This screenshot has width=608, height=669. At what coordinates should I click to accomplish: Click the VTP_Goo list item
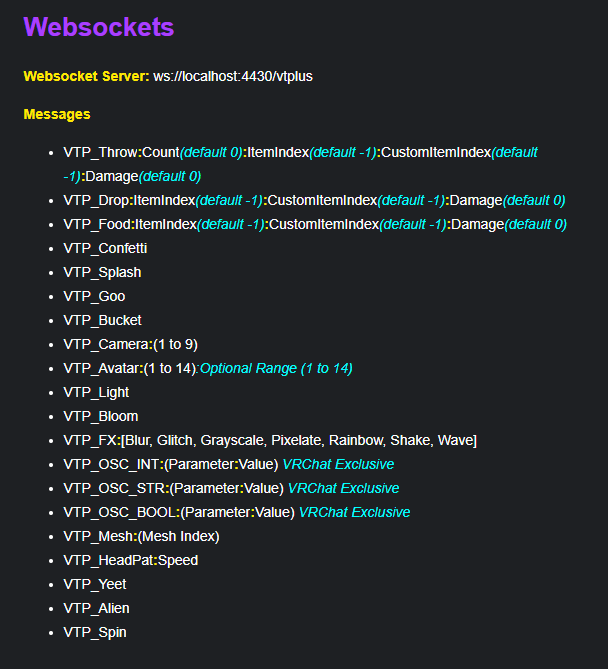click(x=94, y=296)
